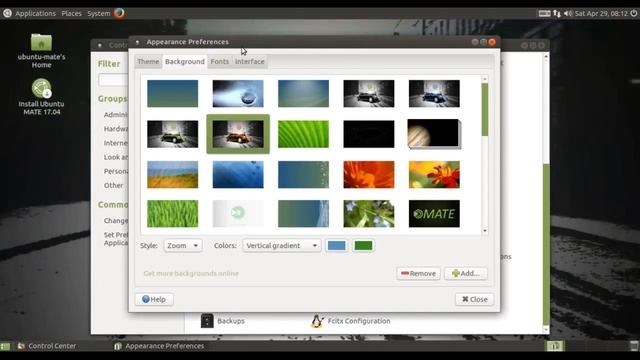Viewport: 640px width, 360px height.
Task: Click the Control Center window scrollbar
Action: [546, 244]
